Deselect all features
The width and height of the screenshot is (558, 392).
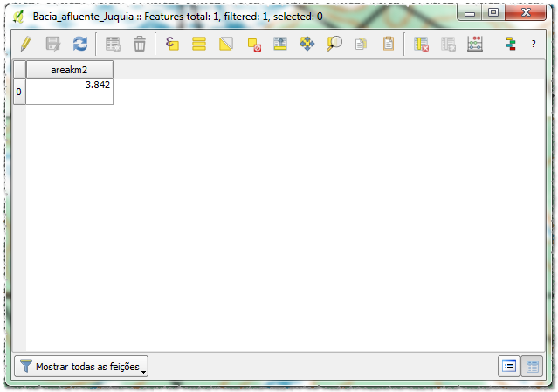(253, 44)
